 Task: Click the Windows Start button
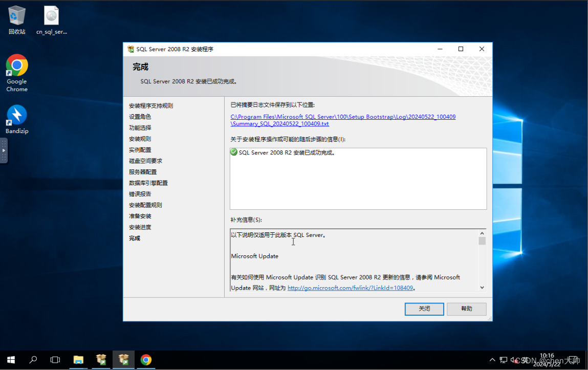tap(11, 360)
